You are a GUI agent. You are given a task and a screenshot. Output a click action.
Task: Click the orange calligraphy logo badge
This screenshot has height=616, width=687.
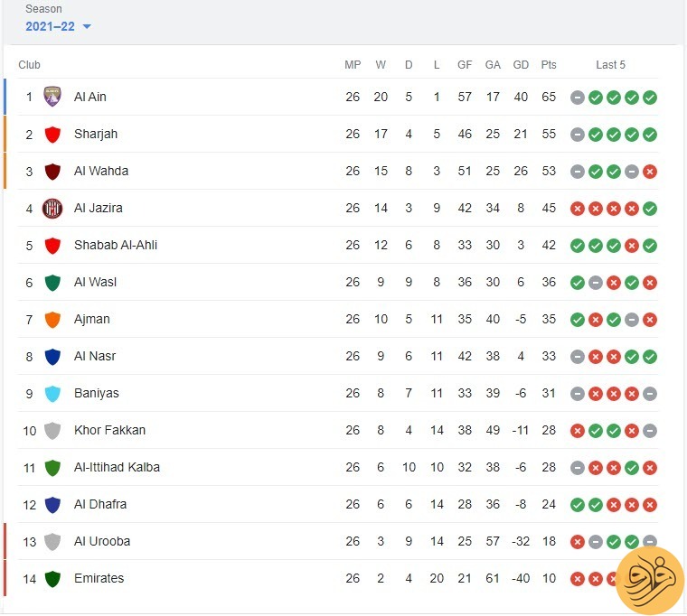(650, 581)
